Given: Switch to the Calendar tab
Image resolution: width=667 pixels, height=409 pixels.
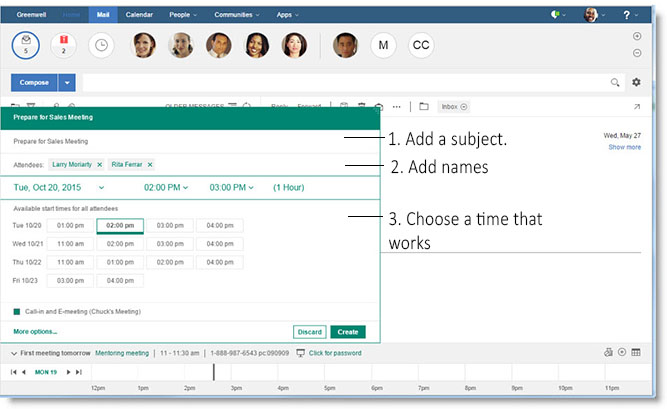Looking at the screenshot, I should 139,14.
